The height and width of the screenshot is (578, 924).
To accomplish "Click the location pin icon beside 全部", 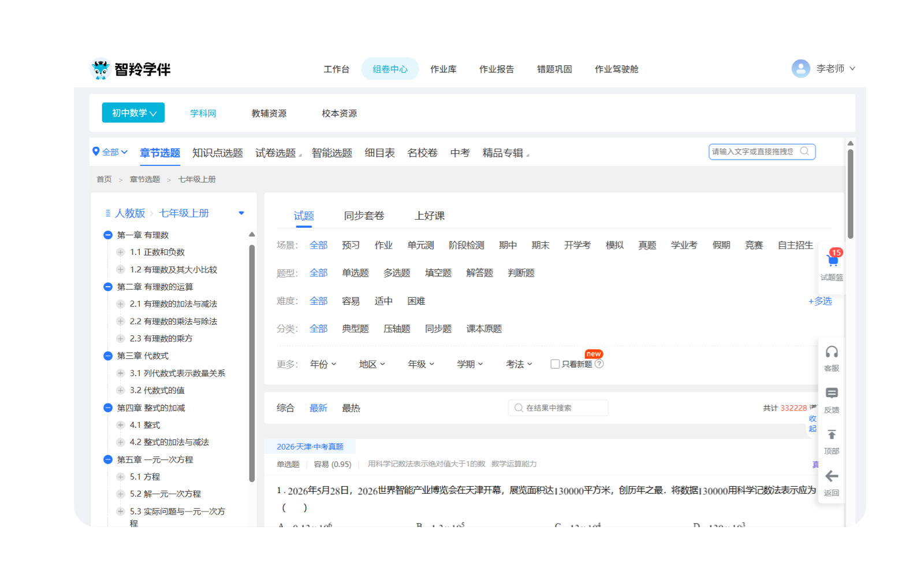I will 96,151.
